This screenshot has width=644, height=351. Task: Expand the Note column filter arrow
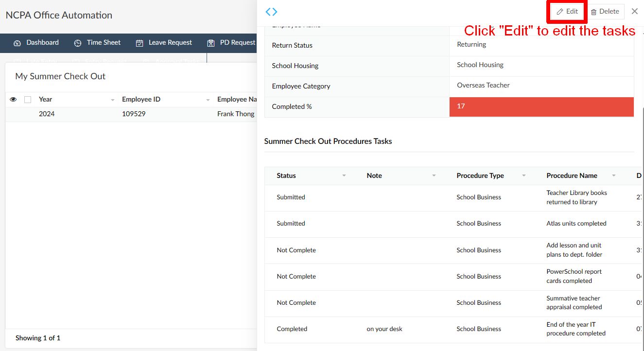click(434, 175)
